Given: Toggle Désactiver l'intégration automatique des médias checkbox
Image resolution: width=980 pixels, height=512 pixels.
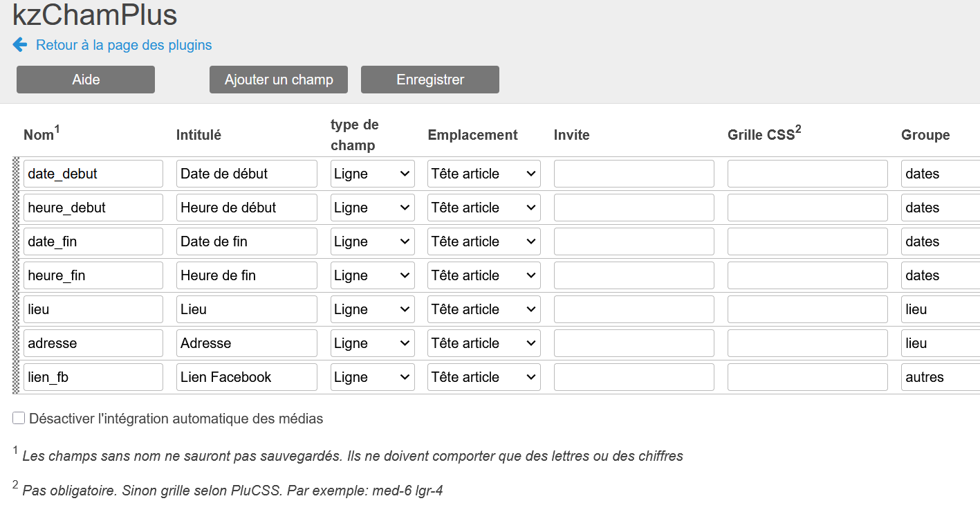Looking at the screenshot, I should pos(19,418).
